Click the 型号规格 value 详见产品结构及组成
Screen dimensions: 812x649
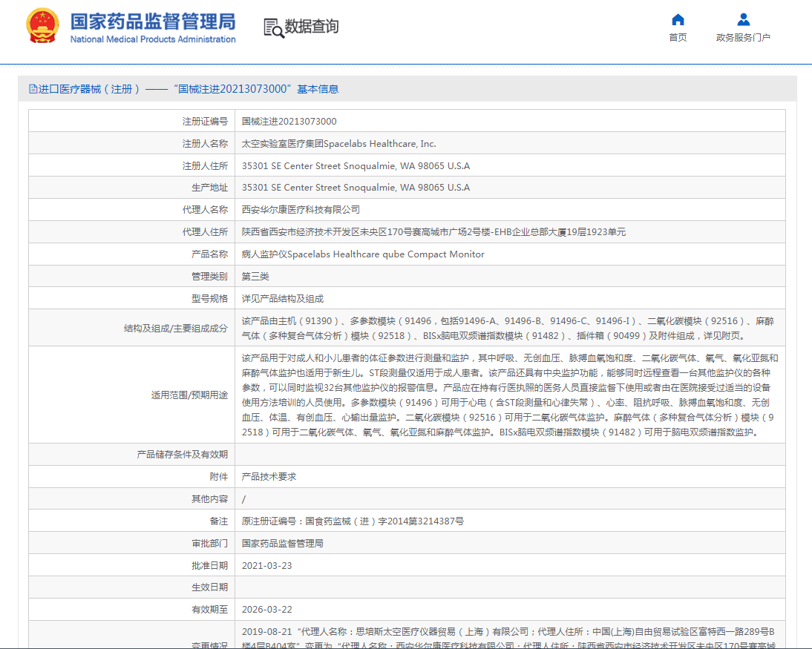tap(283, 299)
